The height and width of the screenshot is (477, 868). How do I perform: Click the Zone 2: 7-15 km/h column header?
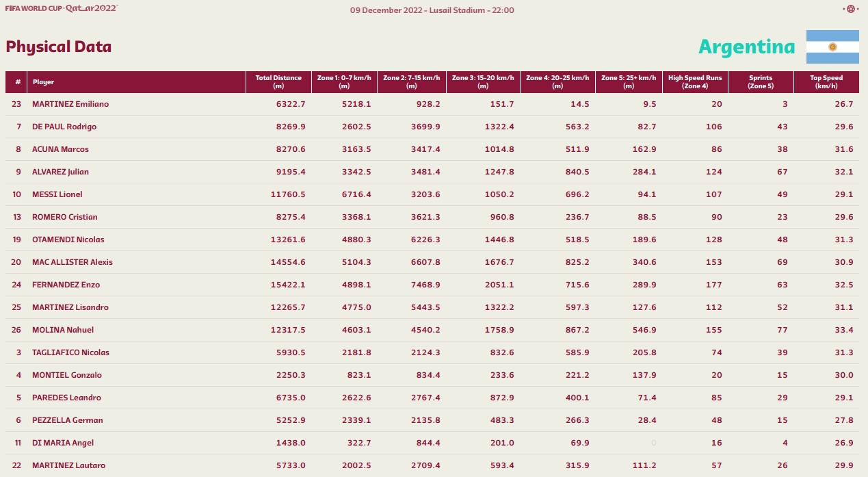click(411, 82)
